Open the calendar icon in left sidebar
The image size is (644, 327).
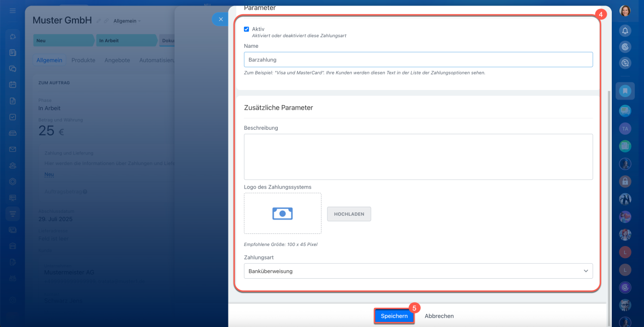click(13, 85)
